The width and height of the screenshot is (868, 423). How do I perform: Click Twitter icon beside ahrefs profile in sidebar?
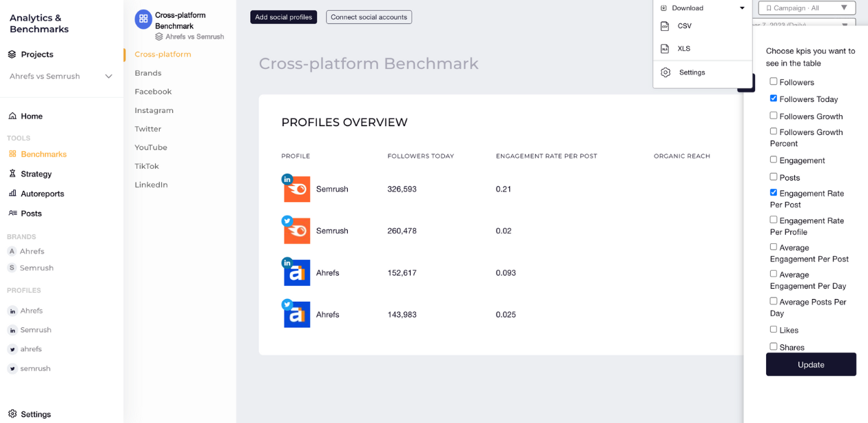coord(12,349)
